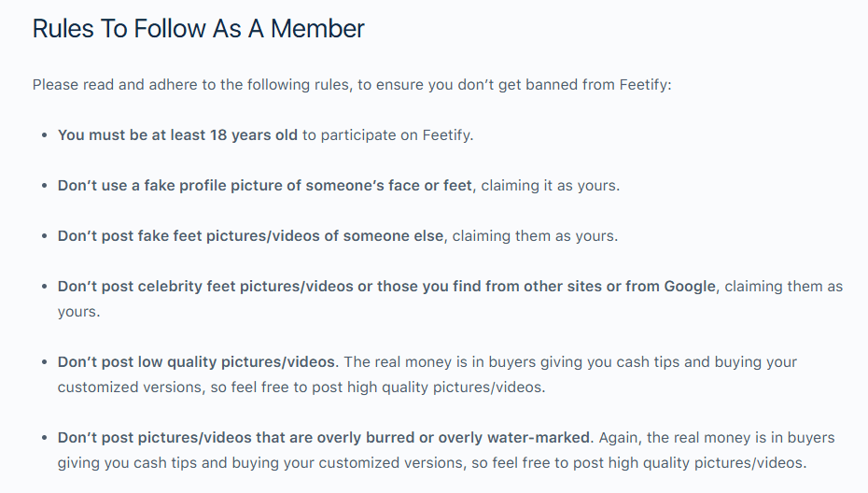
Task: Select bold "Don't post fake feet pictures/videos" rule
Action: tap(250, 236)
